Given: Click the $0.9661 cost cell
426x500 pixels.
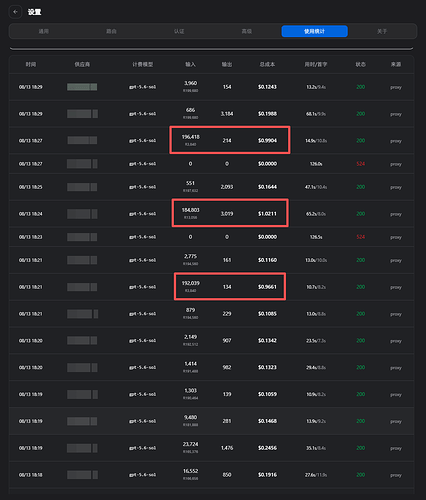Looking at the screenshot, I should [267, 287].
